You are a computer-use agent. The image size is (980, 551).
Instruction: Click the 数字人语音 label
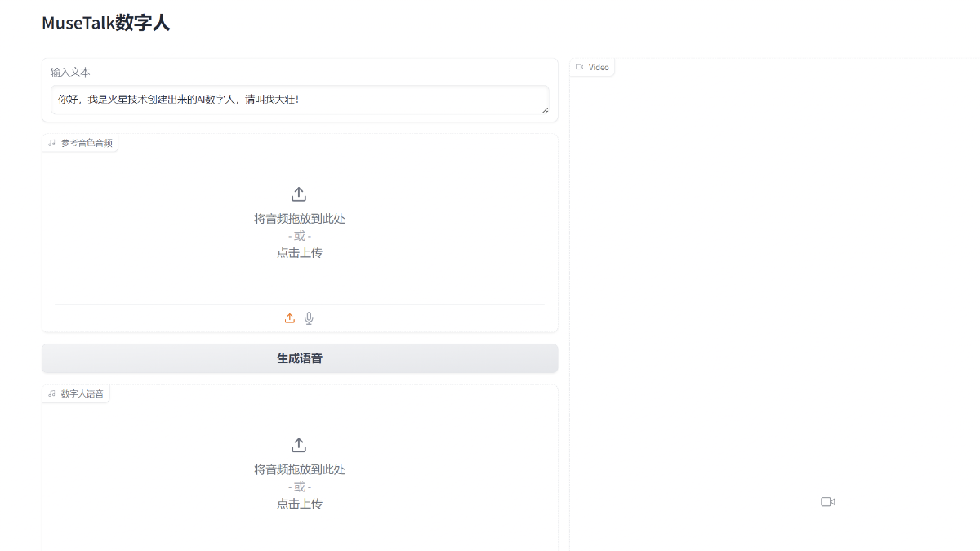tap(82, 393)
